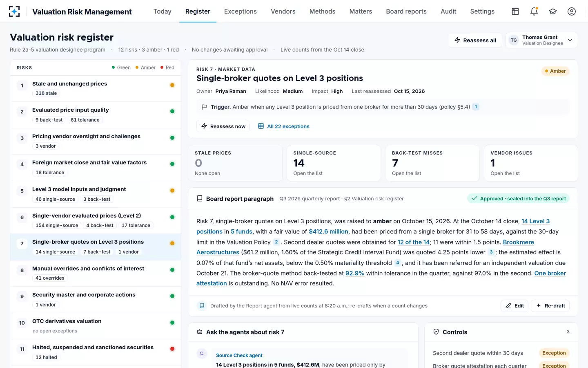Click the Exception badge for Second dealer quote

(554, 353)
